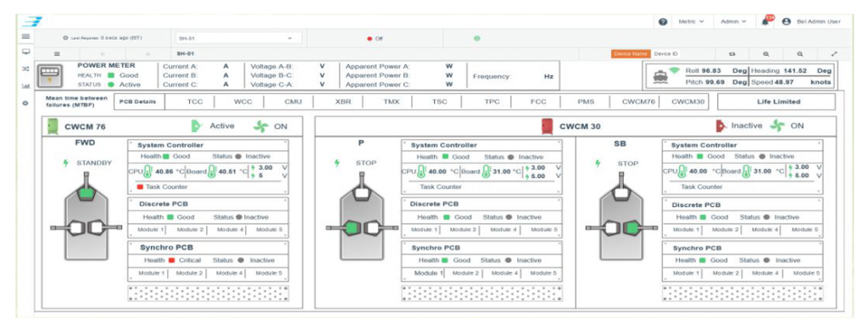Open the help question mark icon
868x329 pixels.
(x=663, y=21)
